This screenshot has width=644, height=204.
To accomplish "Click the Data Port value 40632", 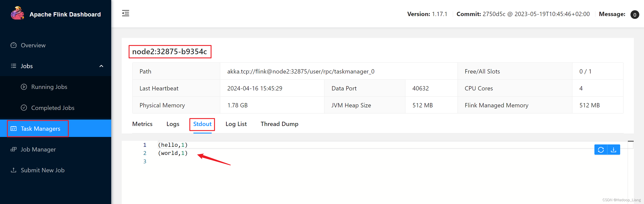I will (x=420, y=88).
